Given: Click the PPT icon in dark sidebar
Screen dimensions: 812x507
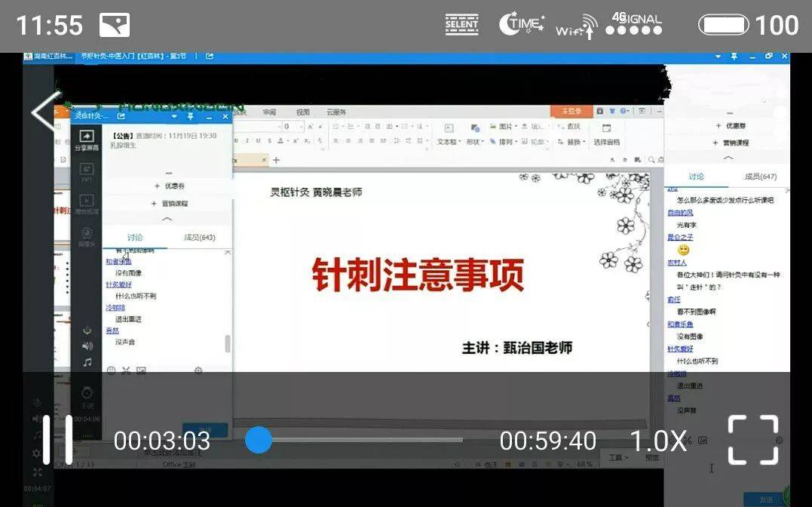Looking at the screenshot, I should (86, 173).
